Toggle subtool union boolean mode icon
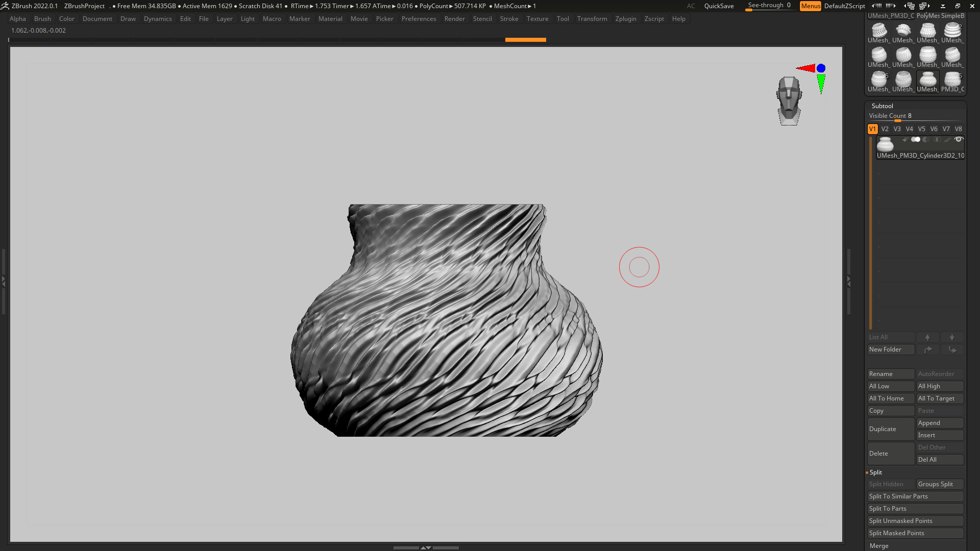Viewport: 980px width, 551px height. click(x=916, y=139)
